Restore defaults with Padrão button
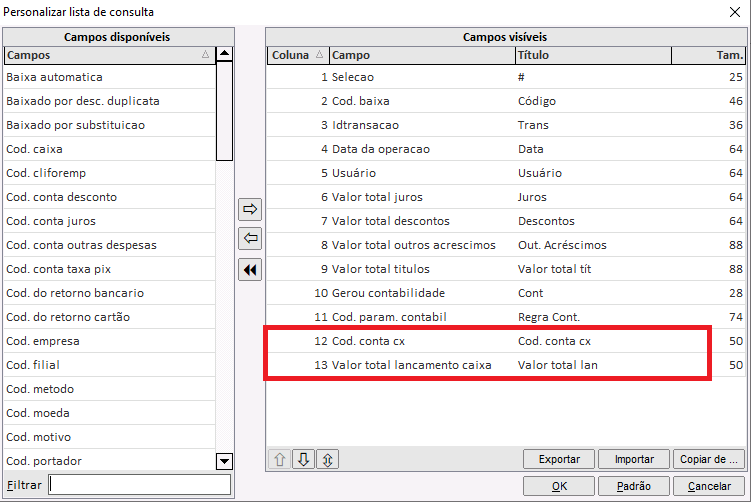Screen dimensions: 751x504 coord(634,486)
